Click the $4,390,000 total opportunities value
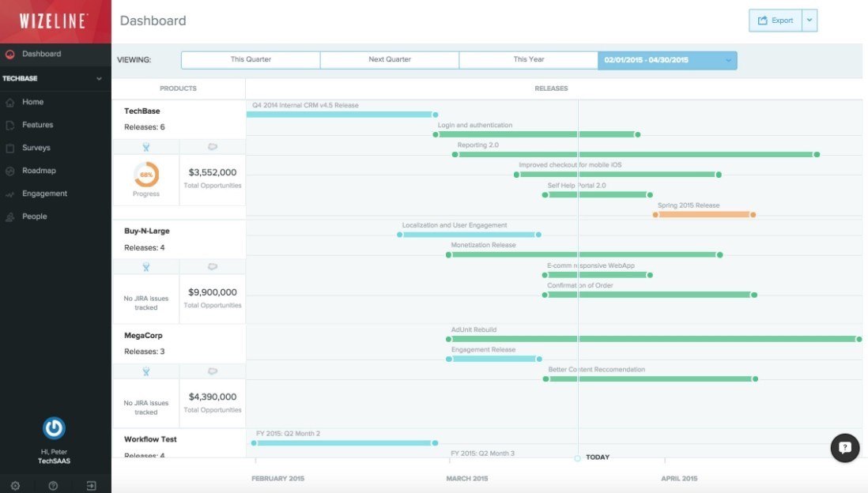The height and width of the screenshot is (493, 868). click(213, 397)
